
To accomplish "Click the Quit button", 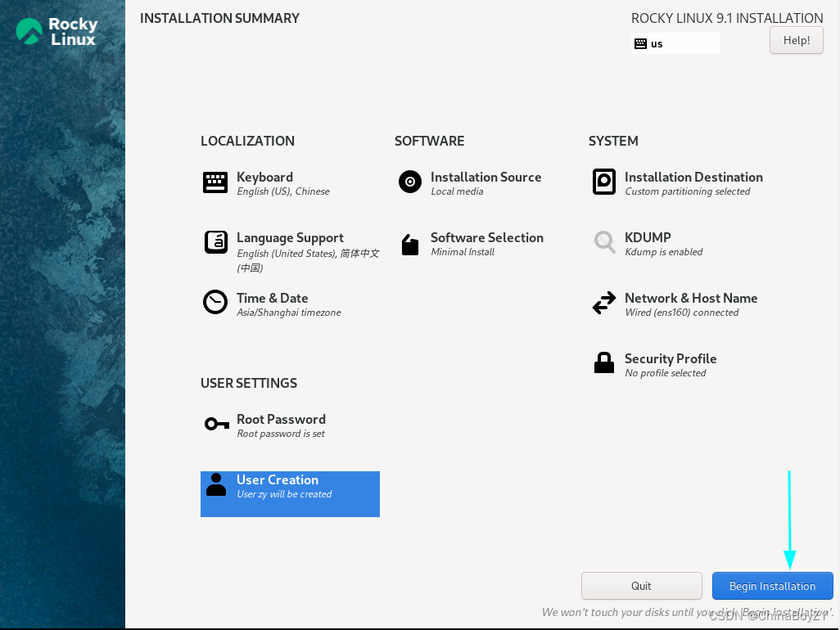I will pyautogui.click(x=641, y=586).
